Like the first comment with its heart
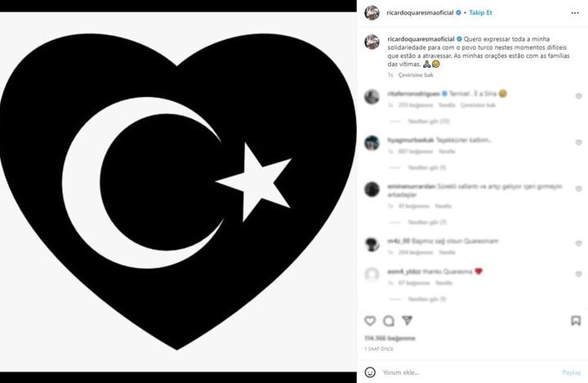The width and height of the screenshot is (588, 383). click(579, 96)
